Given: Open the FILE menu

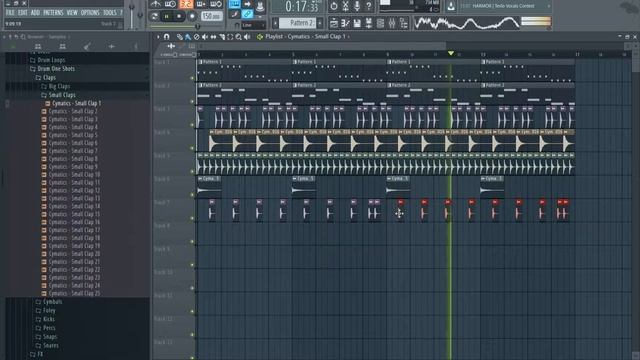Looking at the screenshot, I should 10,13.
